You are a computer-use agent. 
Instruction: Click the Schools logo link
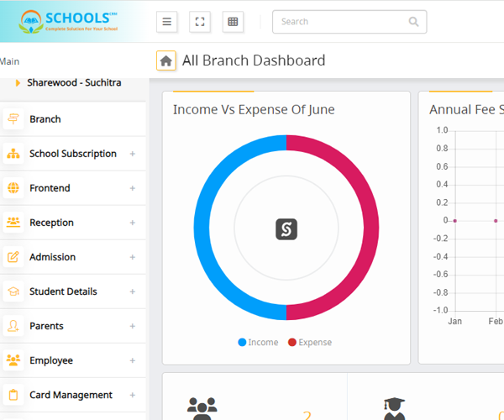point(71,21)
